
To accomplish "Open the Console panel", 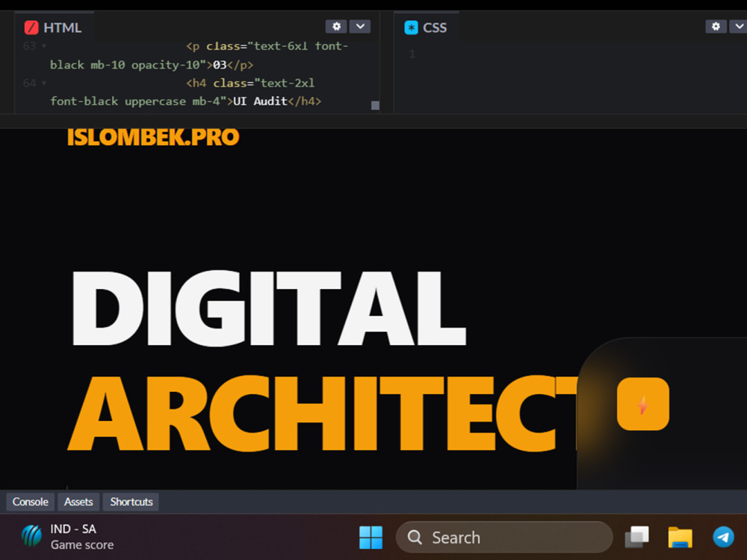I will [30, 502].
